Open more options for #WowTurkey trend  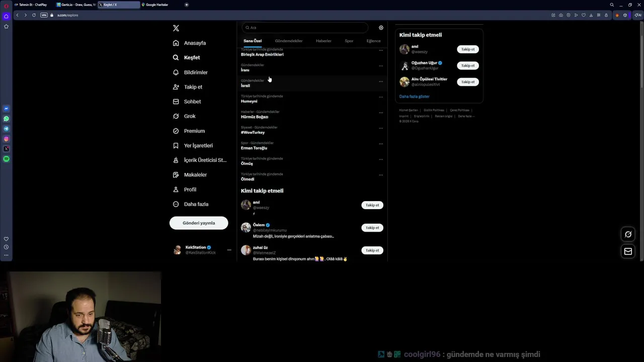coord(381,128)
